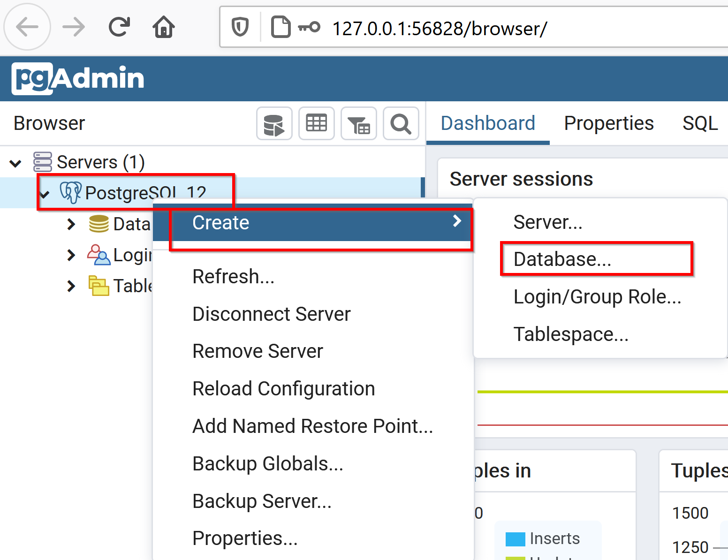Switch to the Properties tab

(x=609, y=123)
